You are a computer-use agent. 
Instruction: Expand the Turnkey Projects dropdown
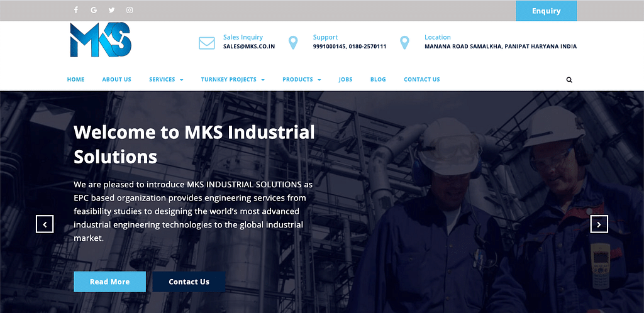click(x=233, y=80)
